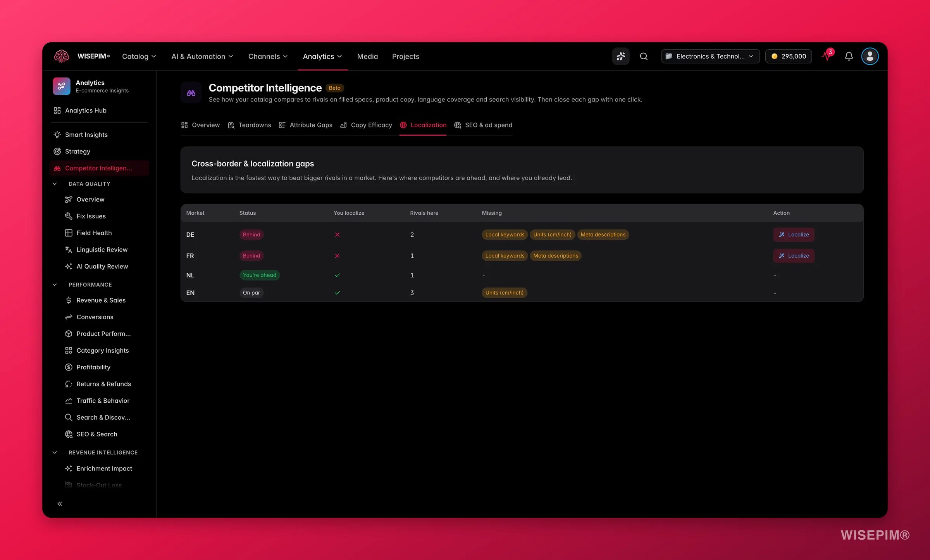This screenshot has height=560, width=930.
Task: Click the Category Insights grid icon
Action: (69, 350)
